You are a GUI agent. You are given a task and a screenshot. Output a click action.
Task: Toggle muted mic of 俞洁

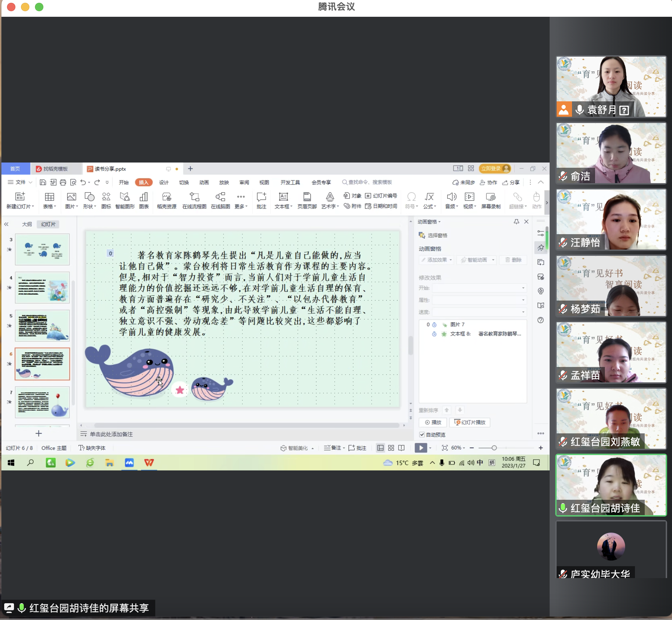(x=563, y=176)
